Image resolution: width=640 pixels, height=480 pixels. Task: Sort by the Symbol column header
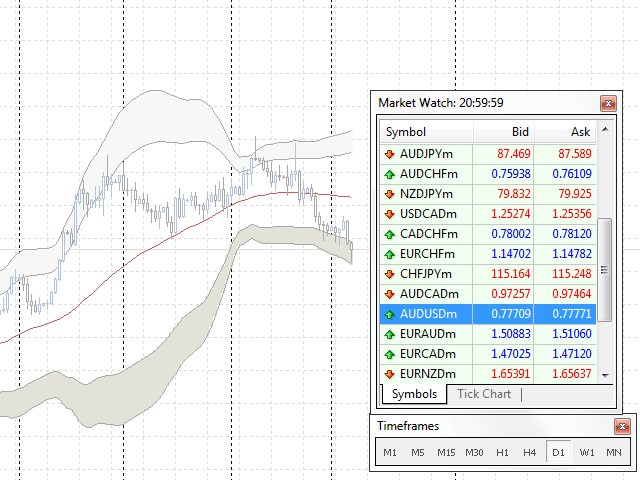(427, 132)
